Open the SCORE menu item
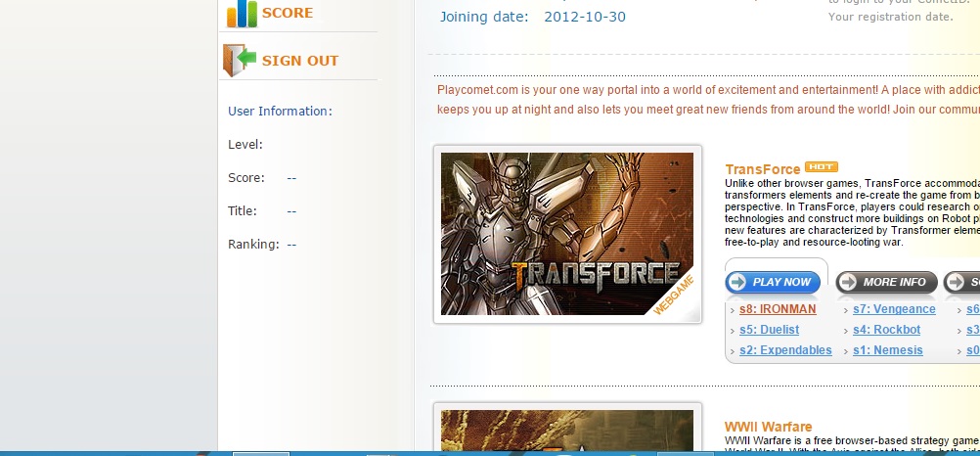980x456 pixels. click(288, 14)
